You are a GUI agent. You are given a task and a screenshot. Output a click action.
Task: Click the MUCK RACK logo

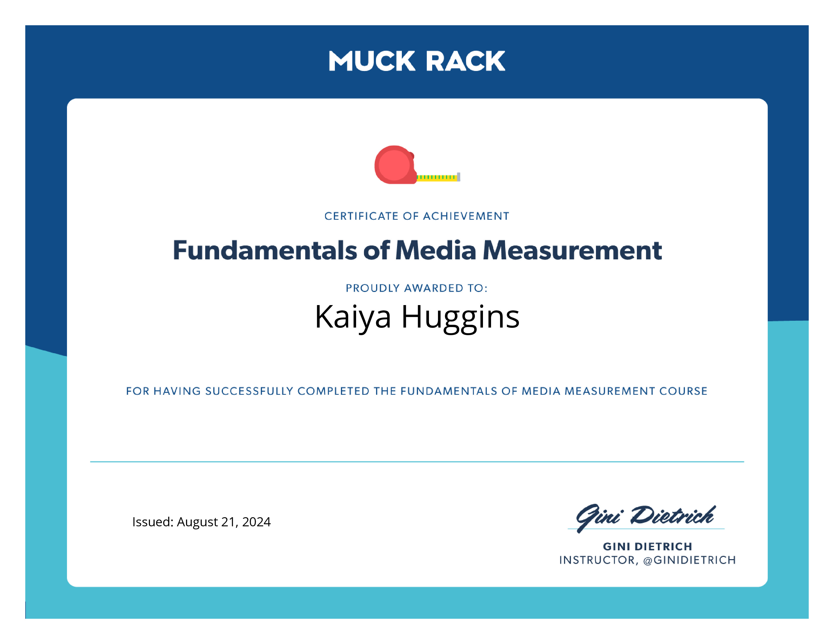tap(417, 61)
